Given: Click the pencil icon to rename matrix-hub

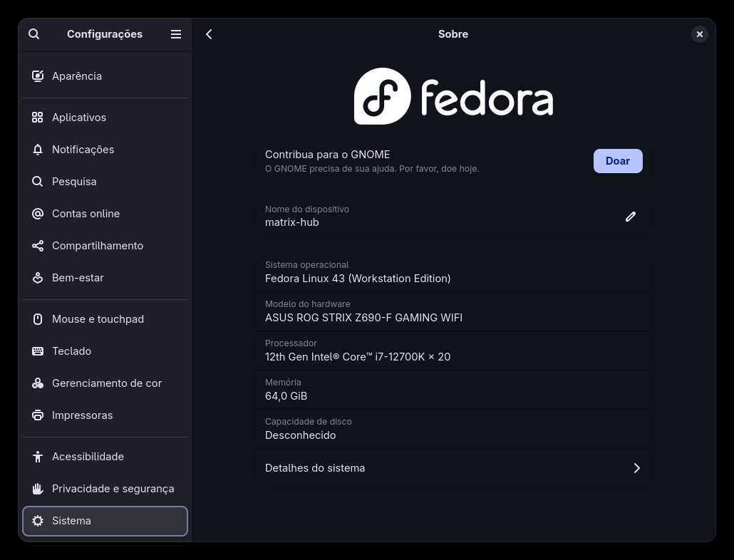Looking at the screenshot, I should point(630,217).
